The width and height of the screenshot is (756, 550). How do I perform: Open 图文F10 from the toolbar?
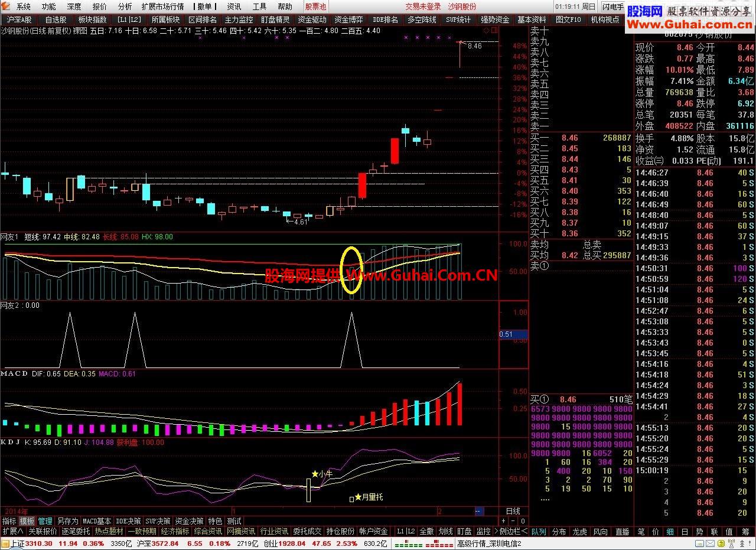click(568, 19)
